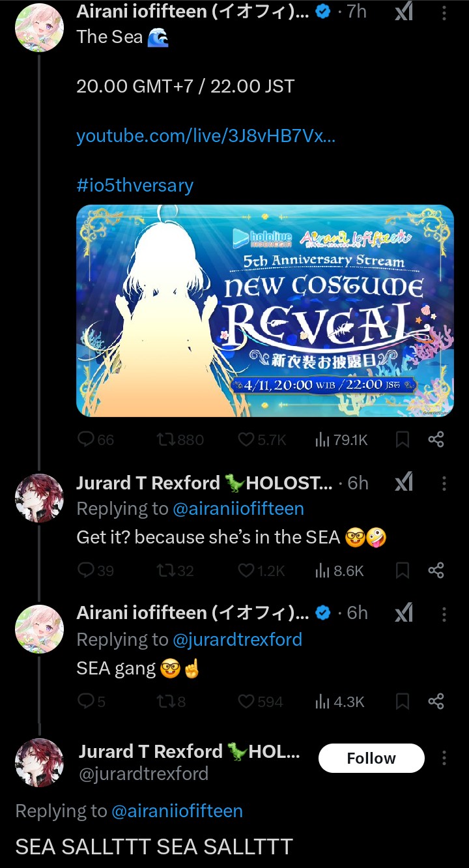The image size is (469, 868).
Task: Like Jurard's 'Get it?' reply
Action: pos(261,571)
